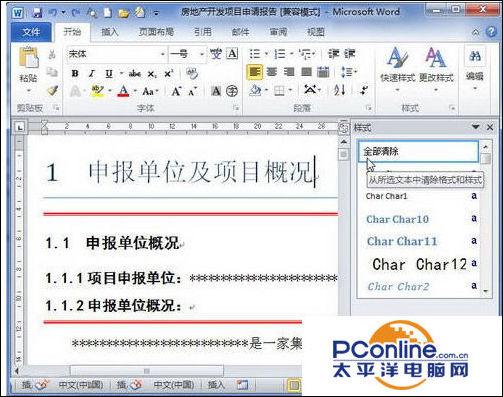The image size is (503, 397).
Task: Open the Change Styles menu
Action: [x=436, y=69]
